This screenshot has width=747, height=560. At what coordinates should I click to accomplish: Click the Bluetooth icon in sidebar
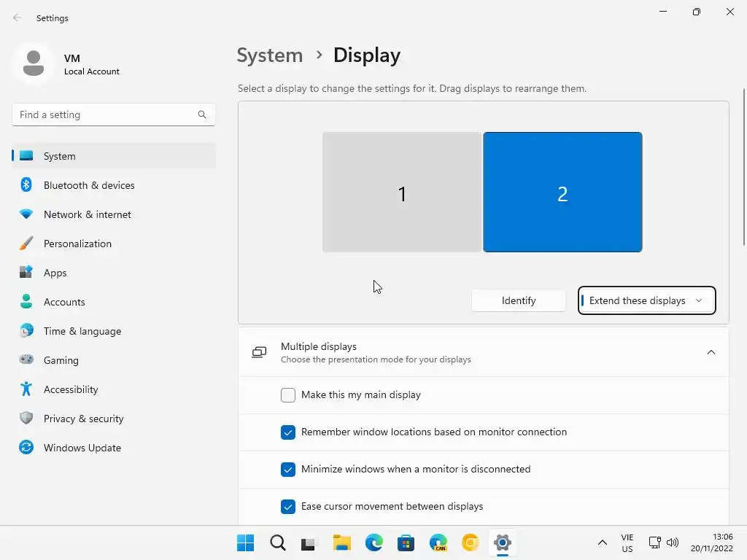click(26, 184)
